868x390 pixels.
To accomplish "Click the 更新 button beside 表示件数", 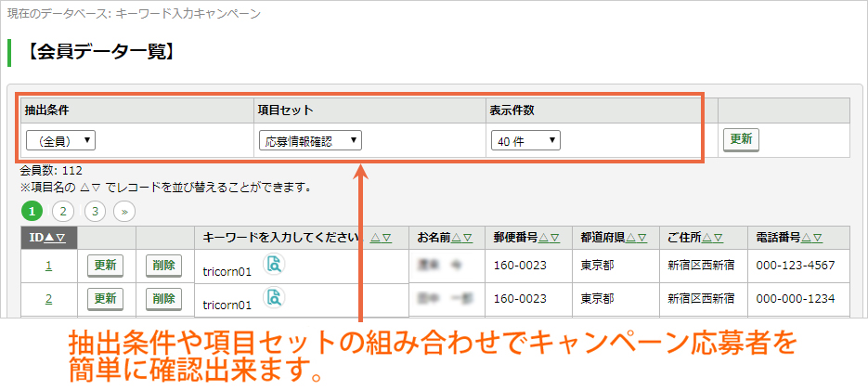I will 741,139.
